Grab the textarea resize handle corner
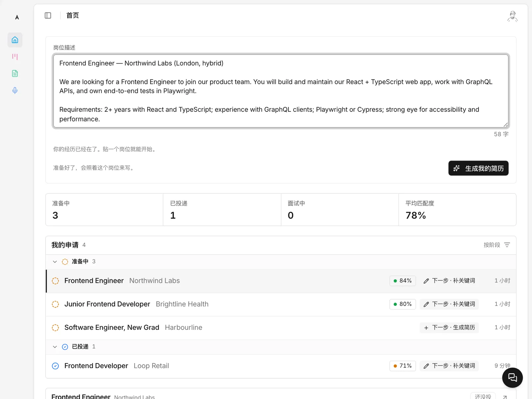The image size is (532, 399). pos(506,125)
